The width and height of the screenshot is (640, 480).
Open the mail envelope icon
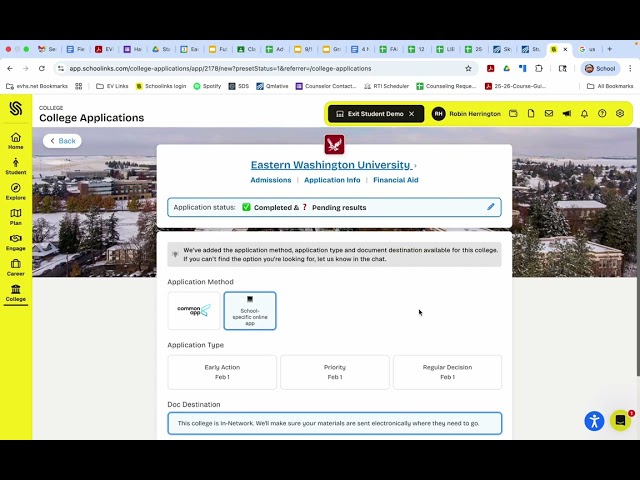tap(549, 113)
